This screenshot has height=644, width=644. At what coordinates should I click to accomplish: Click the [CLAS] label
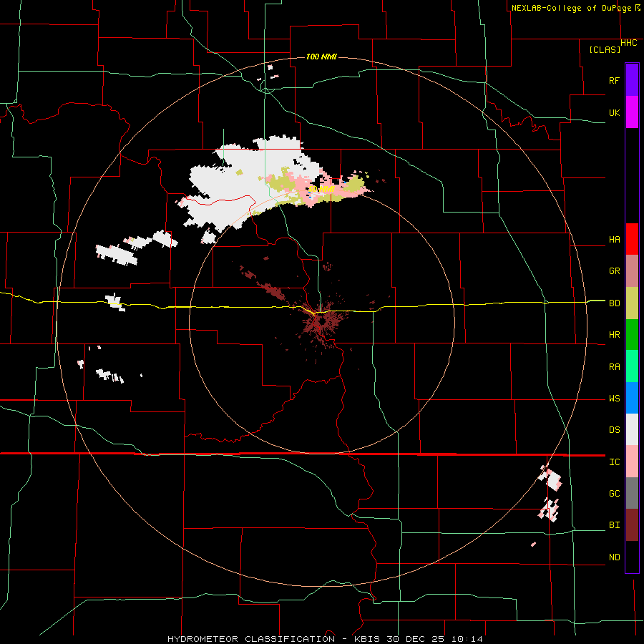[x=605, y=49]
